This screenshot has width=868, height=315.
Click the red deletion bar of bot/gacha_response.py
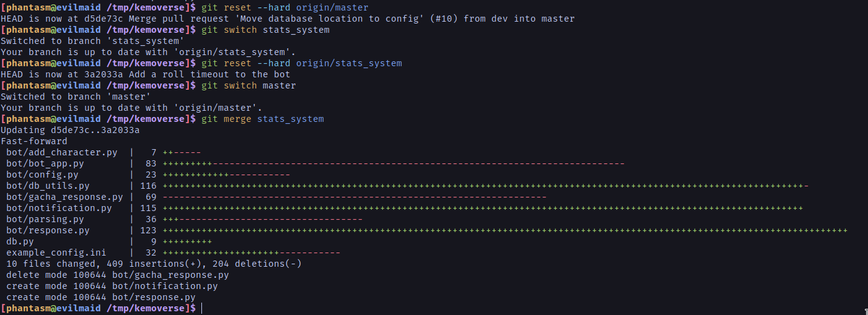pyautogui.click(x=354, y=197)
